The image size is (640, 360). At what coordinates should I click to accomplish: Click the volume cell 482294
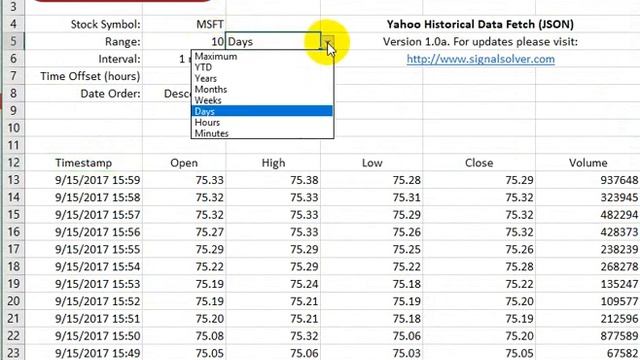(x=588, y=215)
